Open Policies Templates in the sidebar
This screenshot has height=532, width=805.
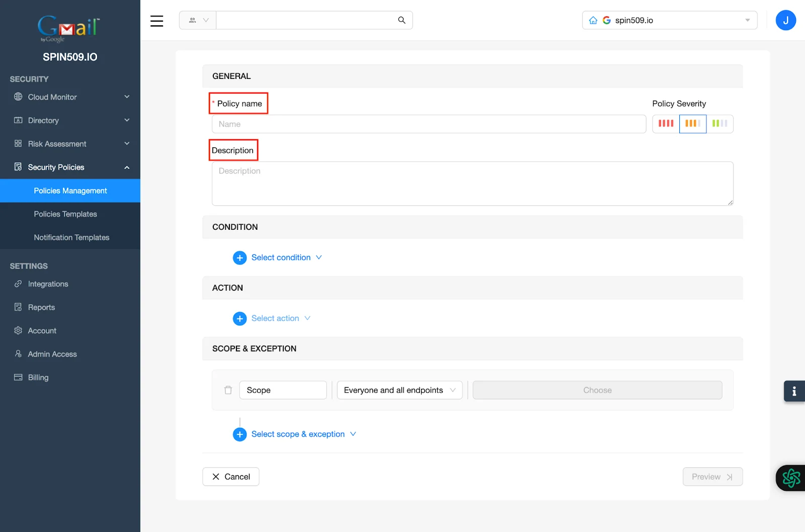pyautogui.click(x=65, y=214)
